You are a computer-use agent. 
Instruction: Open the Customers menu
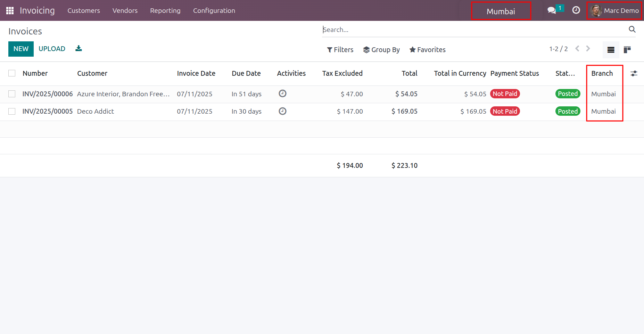pyautogui.click(x=84, y=10)
